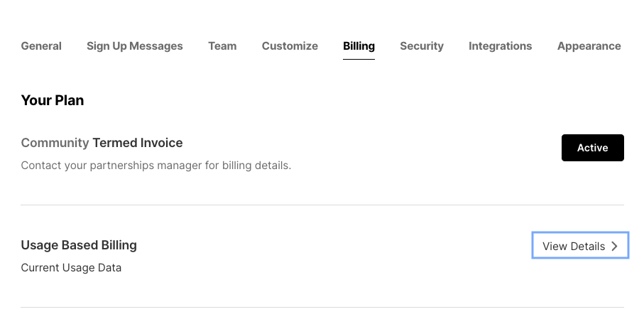Click the divider below Current Usage Data
Viewport: 644px width, 324px height.
tap(322, 307)
